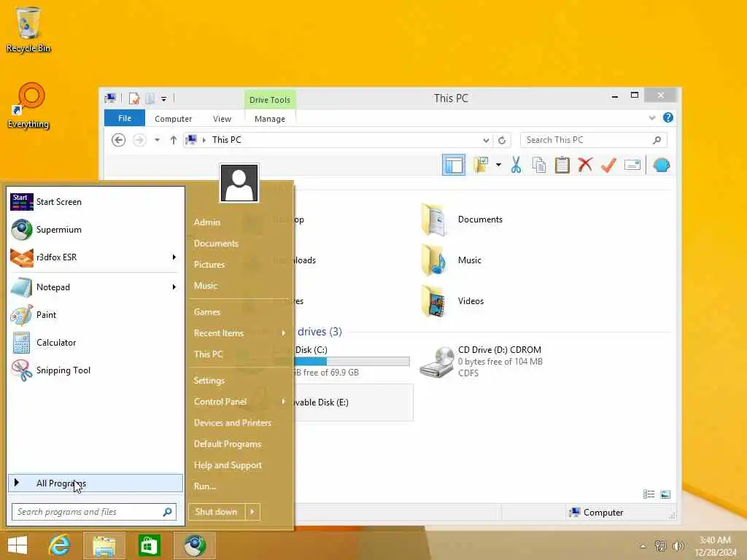Viewport: 747px width, 560px height.
Task: Expand Recent Items submenu arrow
Action: pos(284,332)
